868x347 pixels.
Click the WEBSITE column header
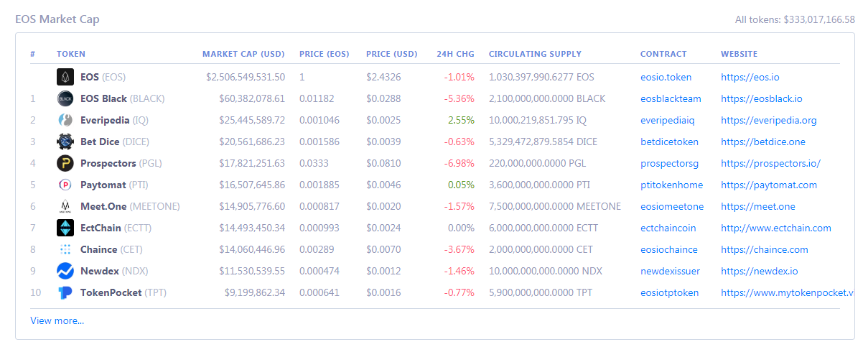739,54
